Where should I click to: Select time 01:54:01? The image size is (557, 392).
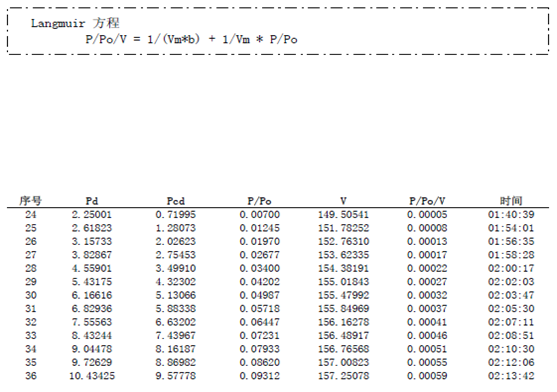tap(511, 228)
